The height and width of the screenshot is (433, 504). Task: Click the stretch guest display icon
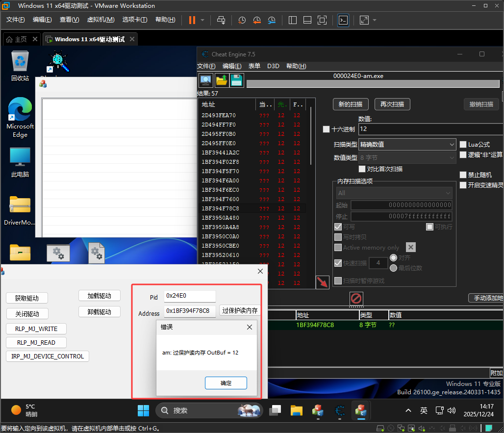click(x=364, y=20)
